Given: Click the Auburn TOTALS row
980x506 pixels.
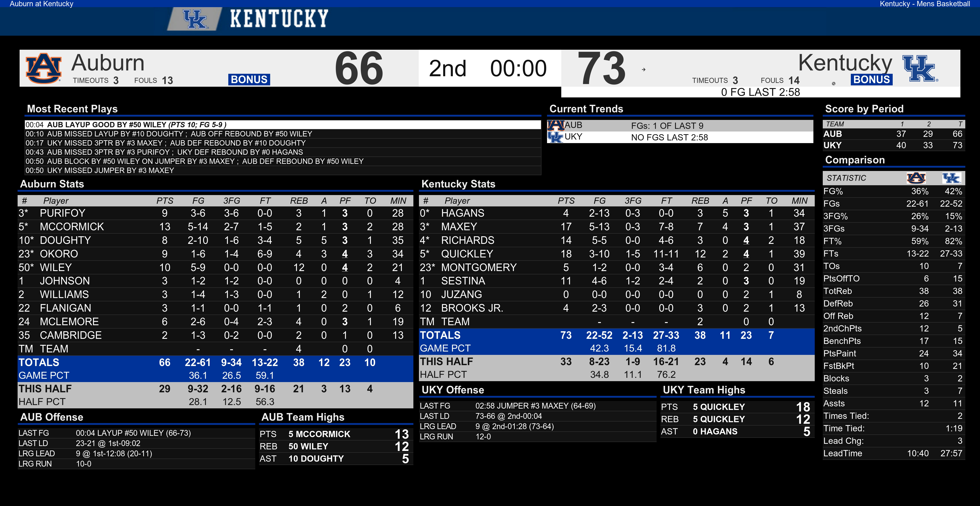Looking at the screenshot, I should [215, 362].
